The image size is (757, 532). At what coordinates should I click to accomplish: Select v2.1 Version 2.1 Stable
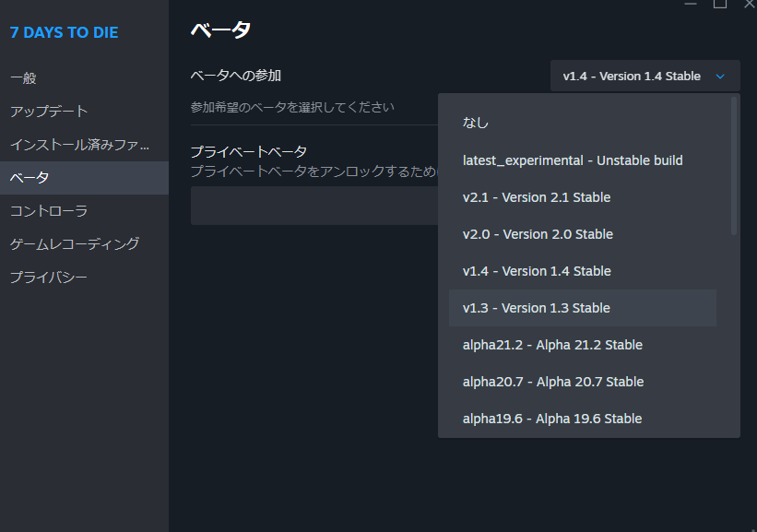[582, 197]
